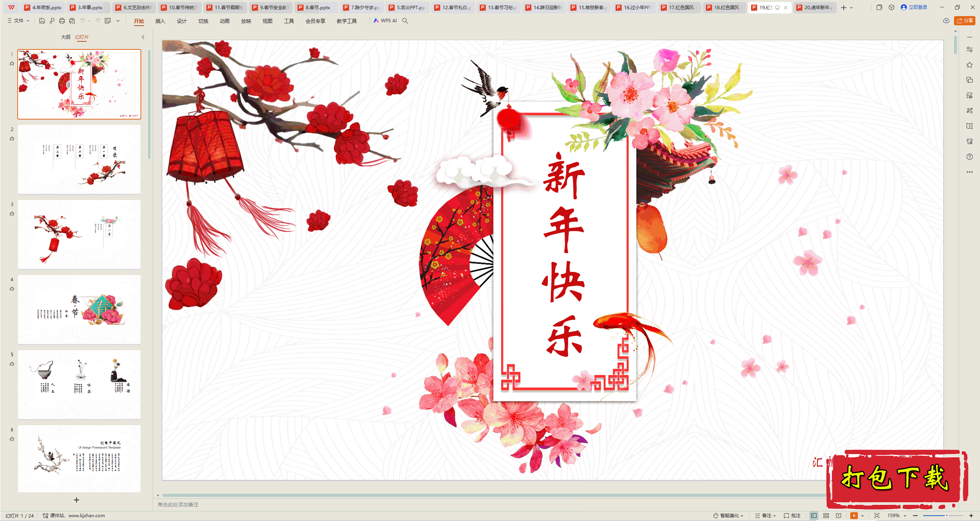Select slide 5 thumbnail with three vases
The image size is (980, 521).
(79, 385)
